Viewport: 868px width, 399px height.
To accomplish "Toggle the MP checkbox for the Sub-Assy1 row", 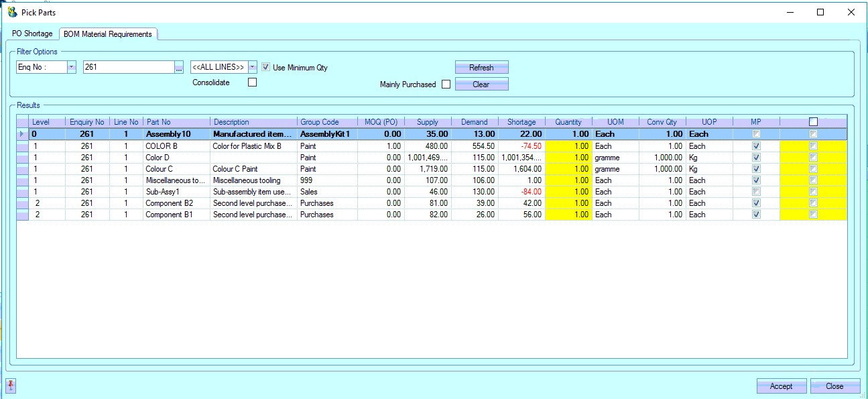I will (756, 192).
